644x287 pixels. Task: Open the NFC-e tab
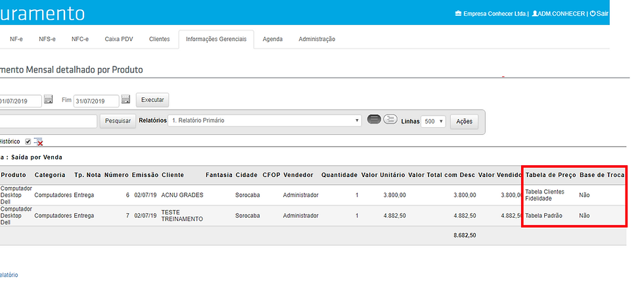point(80,39)
